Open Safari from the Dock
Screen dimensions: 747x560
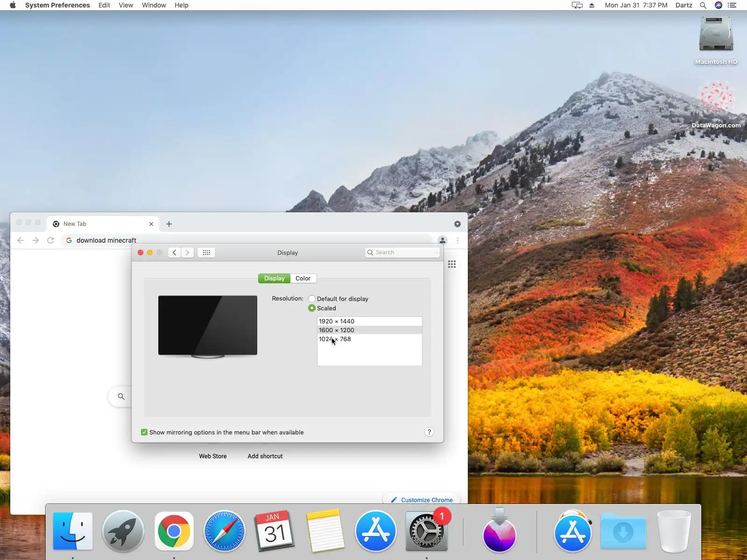[x=224, y=531]
